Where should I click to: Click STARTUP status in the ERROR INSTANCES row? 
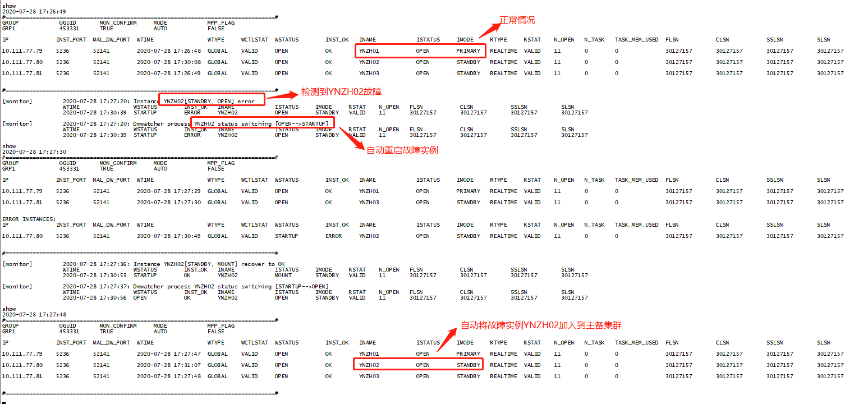[x=286, y=236]
